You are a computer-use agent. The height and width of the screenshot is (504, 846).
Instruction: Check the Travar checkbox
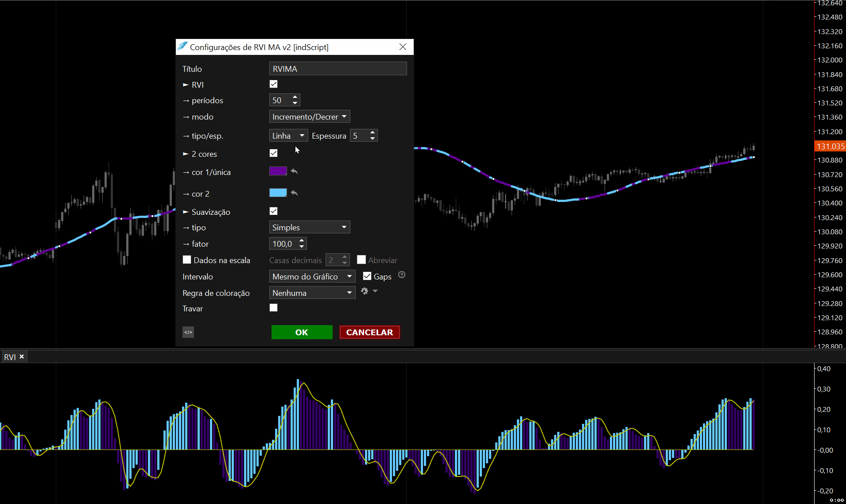274,308
